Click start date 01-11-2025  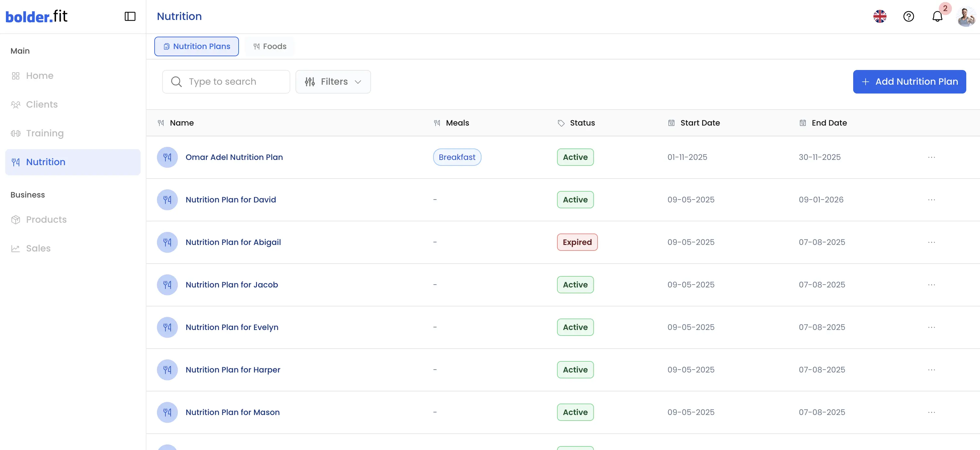687,157
